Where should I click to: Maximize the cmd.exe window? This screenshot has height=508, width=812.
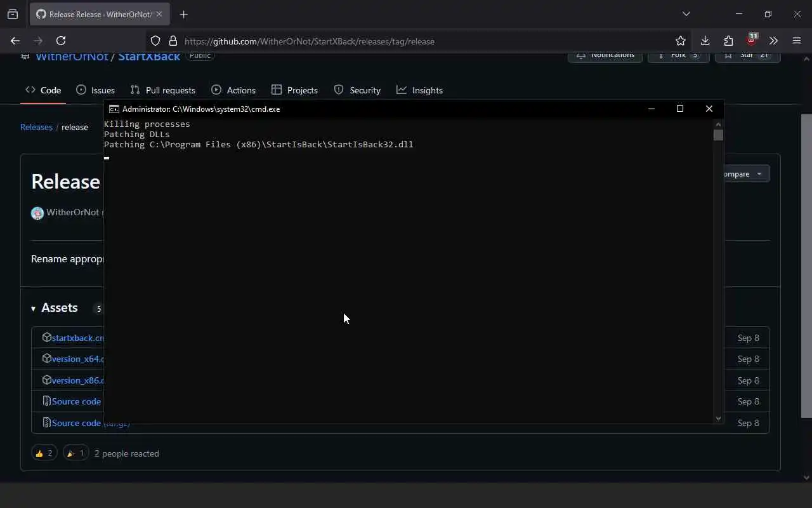coord(680,109)
